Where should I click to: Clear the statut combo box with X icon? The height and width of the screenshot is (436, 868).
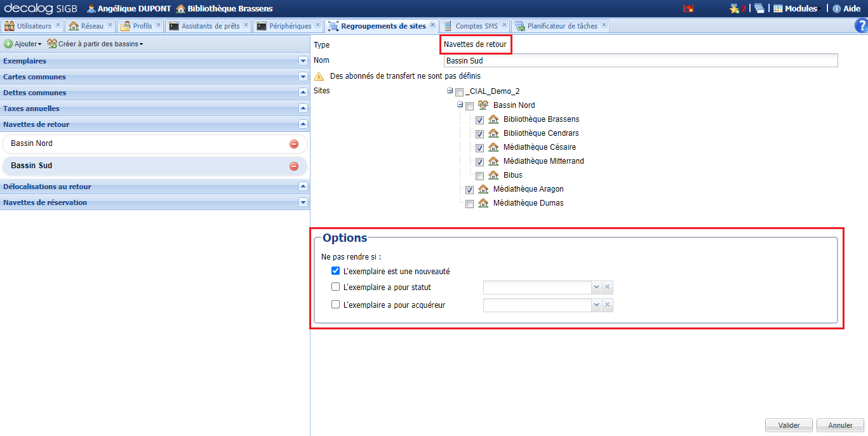(x=607, y=287)
